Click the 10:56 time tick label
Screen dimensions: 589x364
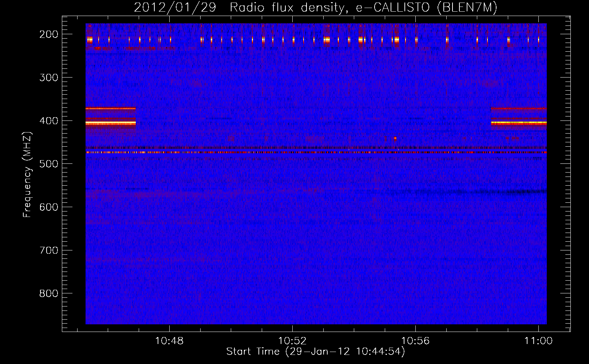pos(415,341)
